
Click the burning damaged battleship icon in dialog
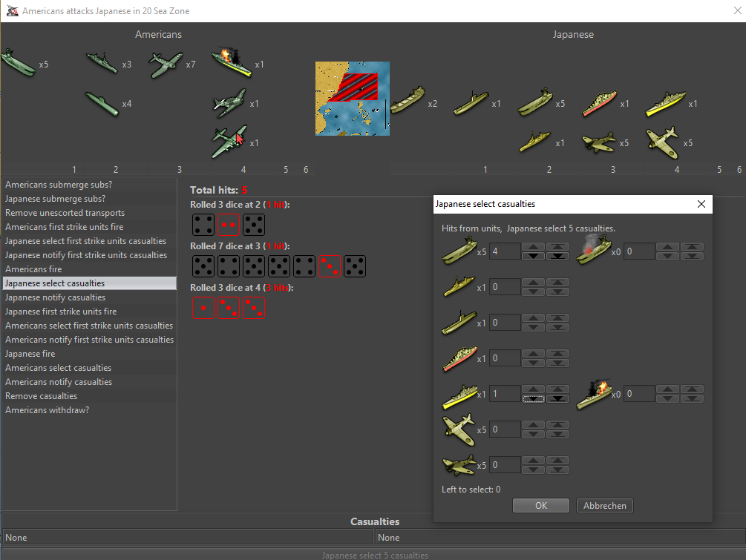click(x=594, y=394)
